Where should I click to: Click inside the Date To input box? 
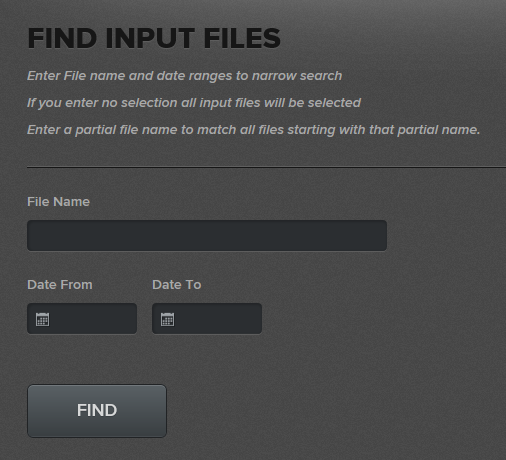(207, 318)
